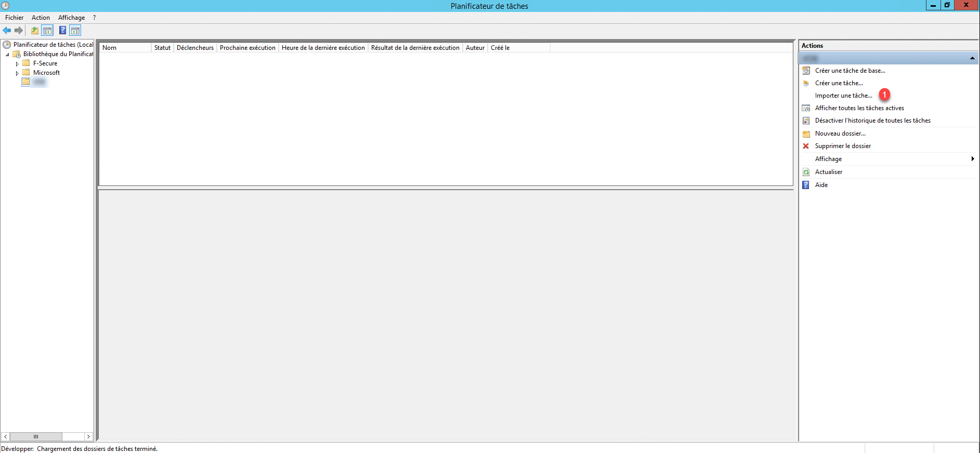Click the blue Back arrow in toolbar
Viewport: 980px width, 453px height.
(x=7, y=31)
